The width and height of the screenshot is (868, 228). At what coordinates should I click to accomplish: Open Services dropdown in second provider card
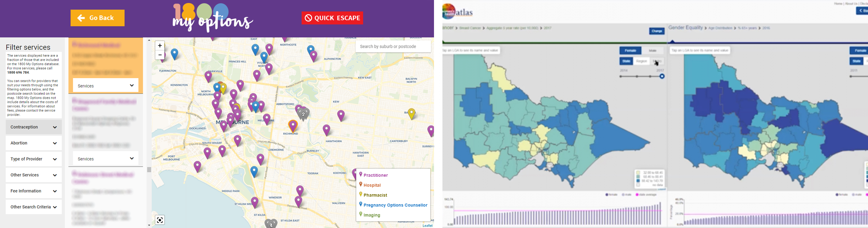(x=105, y=158)
